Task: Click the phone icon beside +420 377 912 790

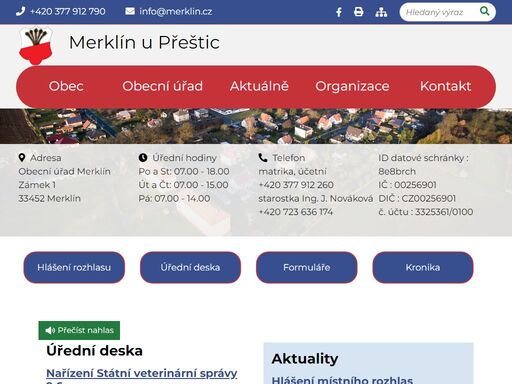Action: (x=20, y=11)
